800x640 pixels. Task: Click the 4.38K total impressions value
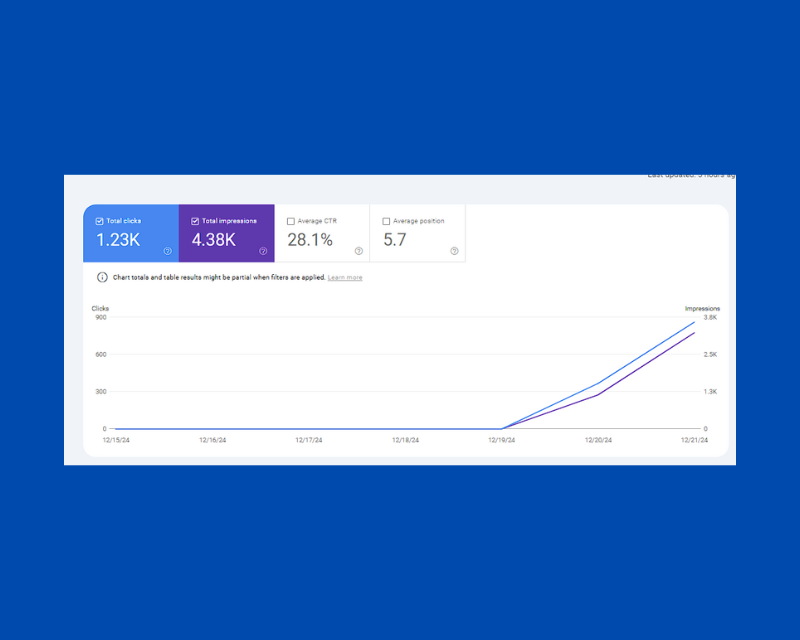[x=214, y=240]
